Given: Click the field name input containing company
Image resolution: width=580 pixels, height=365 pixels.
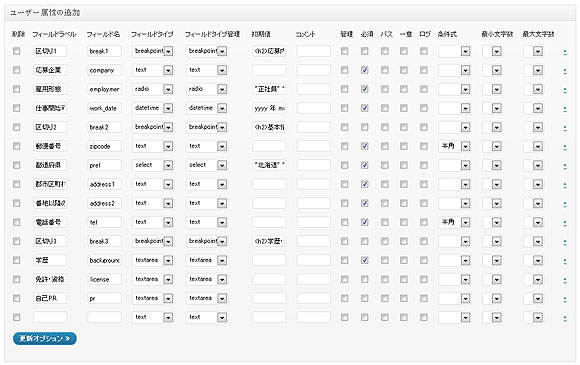Looking at the screenshot, I should [x=104, y=70].
